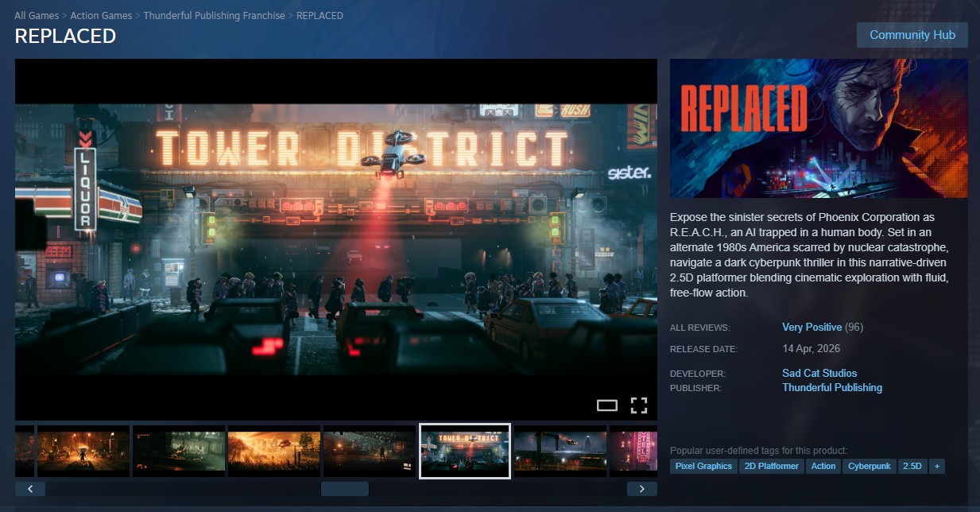Select the fiery street scene thumbnail
Screen dimensions: 980x512
[83, 452]
